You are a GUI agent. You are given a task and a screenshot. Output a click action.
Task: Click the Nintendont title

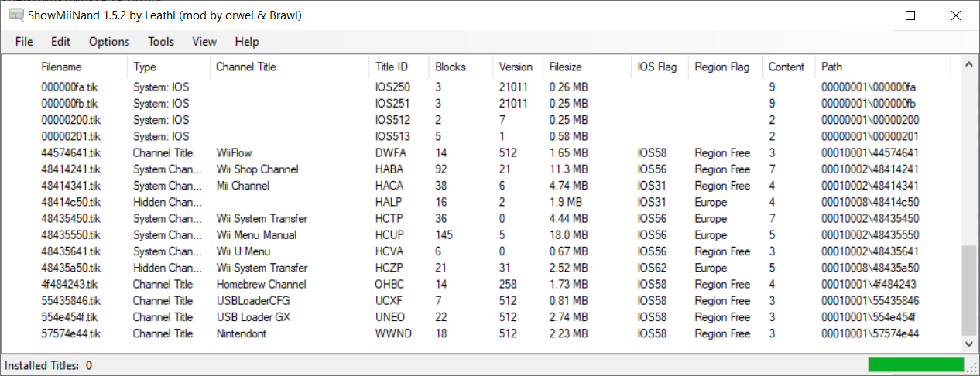(x=241, y=333)
